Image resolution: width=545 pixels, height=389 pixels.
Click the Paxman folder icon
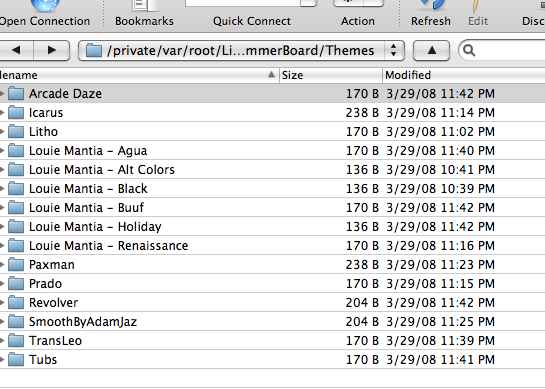[16, 264]
